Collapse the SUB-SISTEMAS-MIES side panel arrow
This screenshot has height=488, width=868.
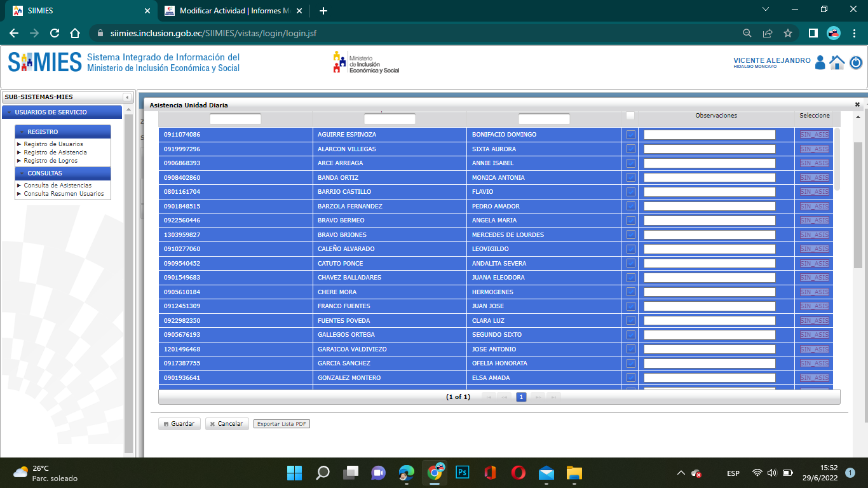[127, 97]
